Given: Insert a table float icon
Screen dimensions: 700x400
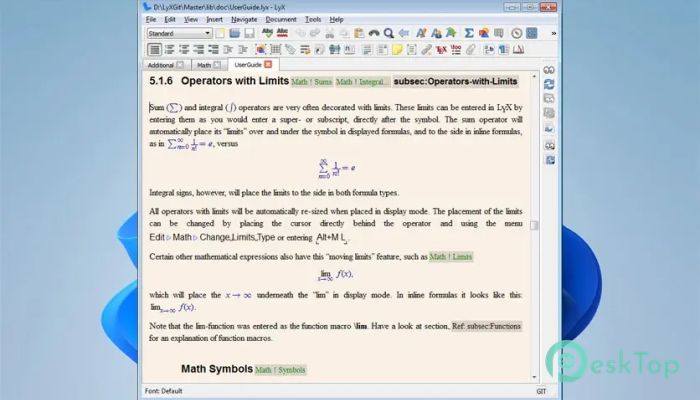Looking at the screenshot, I should pyautogui.click(x=275, y=50).
